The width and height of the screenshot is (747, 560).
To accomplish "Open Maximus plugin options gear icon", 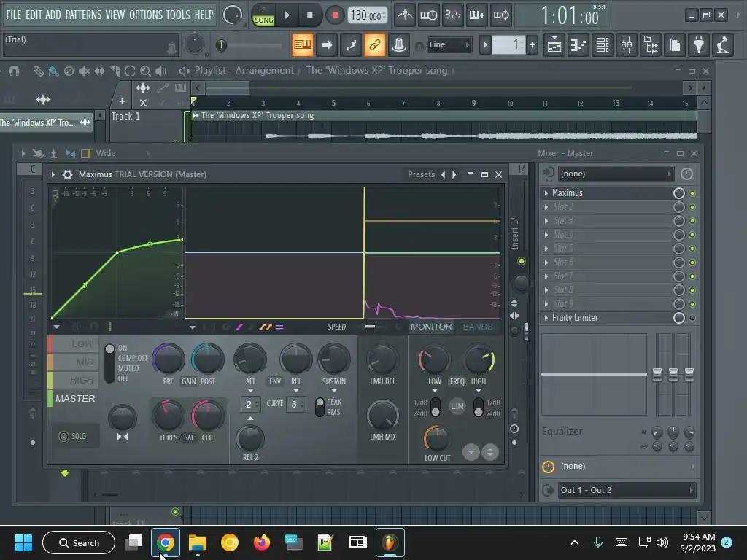I will (68, 175).
